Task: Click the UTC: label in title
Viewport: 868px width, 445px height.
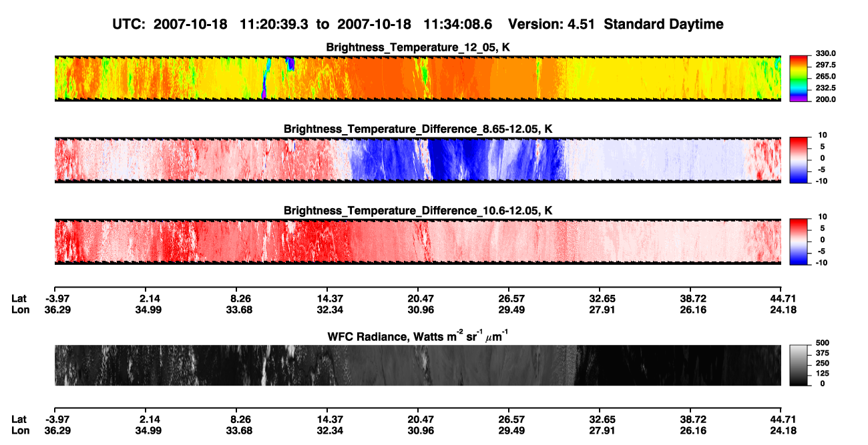Action: point(130,25)
